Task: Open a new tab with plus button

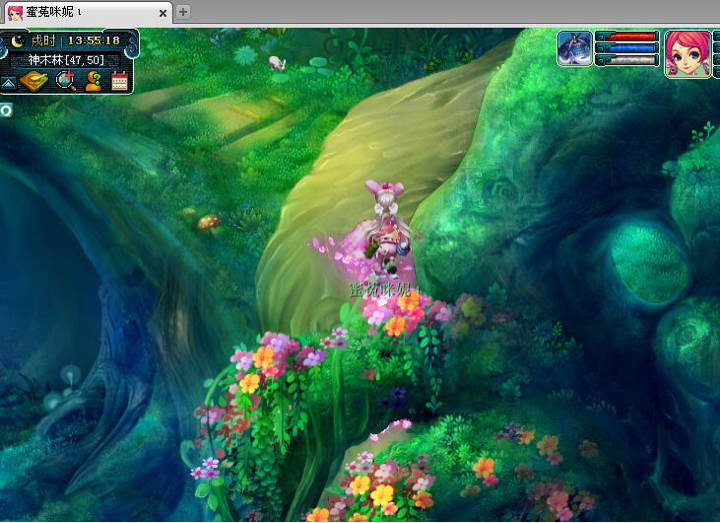Action: (x=183, y=12)
